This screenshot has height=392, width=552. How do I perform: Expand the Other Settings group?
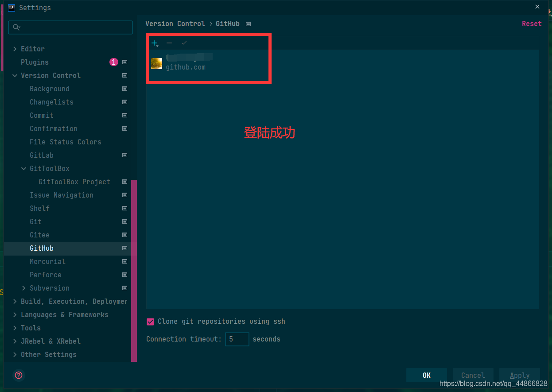[x=15, y=355]
